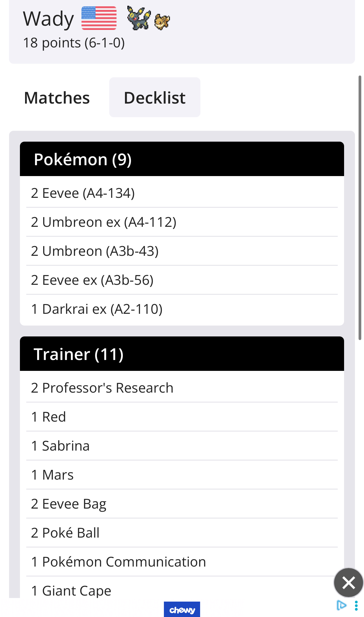Select the Decklist tab

pyautogui.click(x=155, y=97)
